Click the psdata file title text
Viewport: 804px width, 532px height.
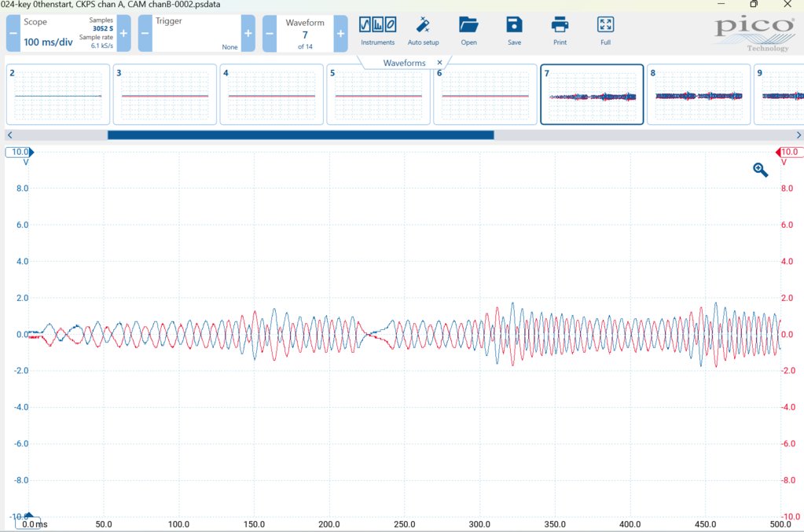coord(110,4)
